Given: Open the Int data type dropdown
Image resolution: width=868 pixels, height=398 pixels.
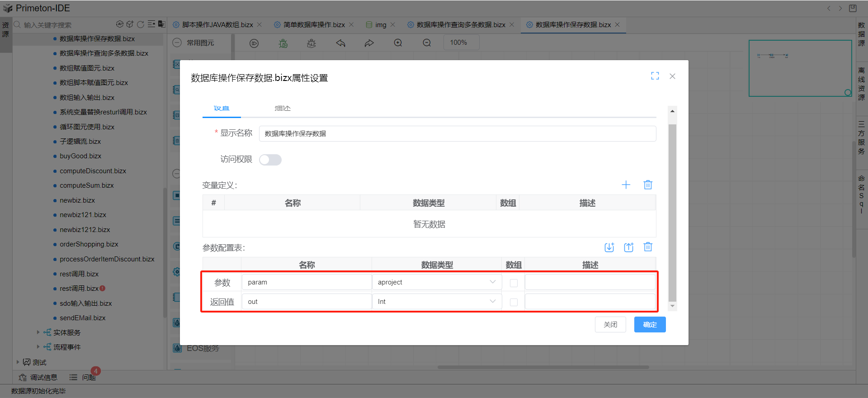Looking at the screenshot, I should 437,302.
